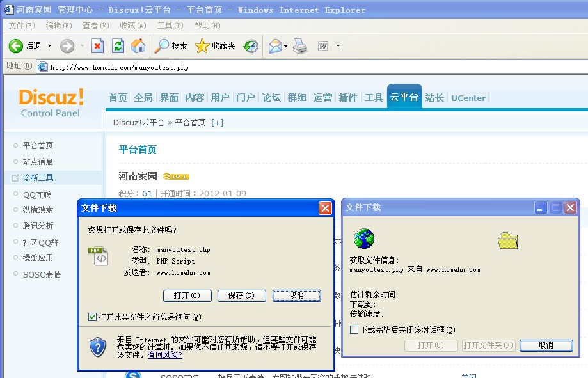Print the page with printer icon

point(300,46)
